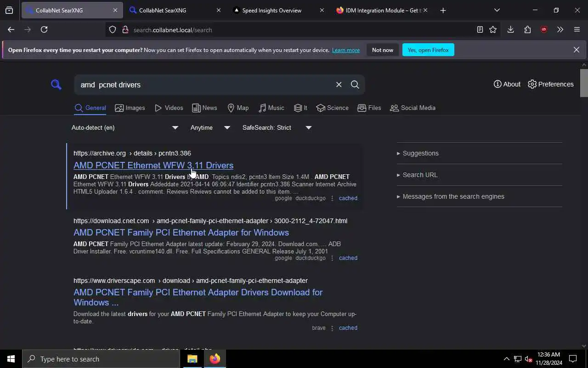Open the notification center icon

tap(573, 359)
